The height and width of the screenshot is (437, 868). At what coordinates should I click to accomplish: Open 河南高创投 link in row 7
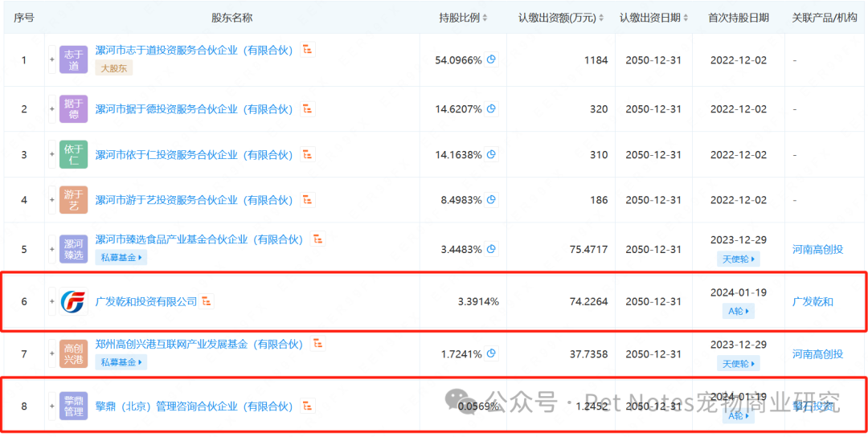click(x=817, y=354)
